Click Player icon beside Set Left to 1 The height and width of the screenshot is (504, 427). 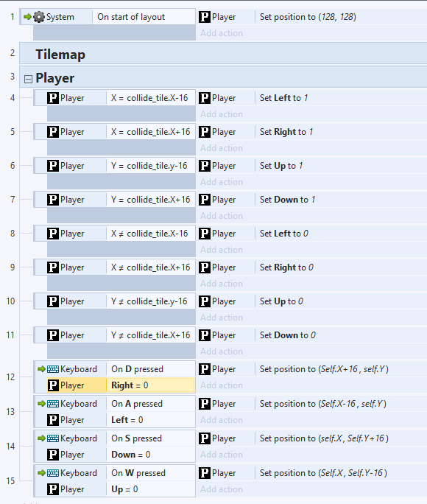(205, 98)
